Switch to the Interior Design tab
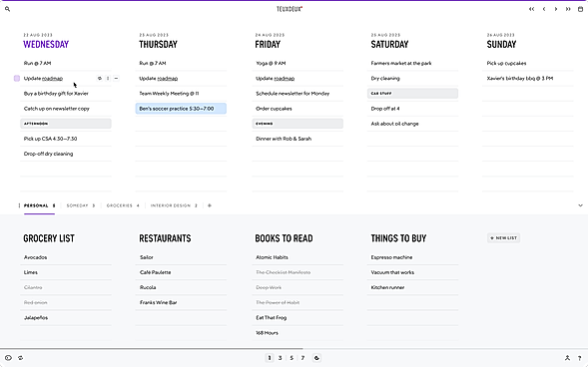Image resolution: width=588 pixels, height=367 pixels. click(x=174, y=205)
